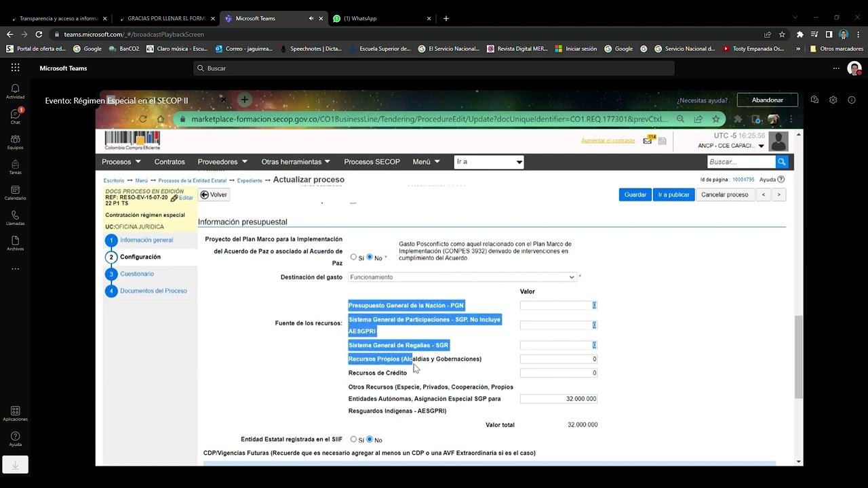This screenshot has height=488, width=868.
Task: Open Chrome's tab search chevron
Action: pos(795,18)
